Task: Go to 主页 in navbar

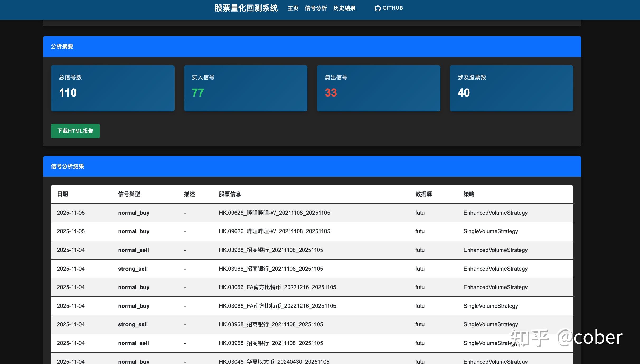Action: point(293,8)
